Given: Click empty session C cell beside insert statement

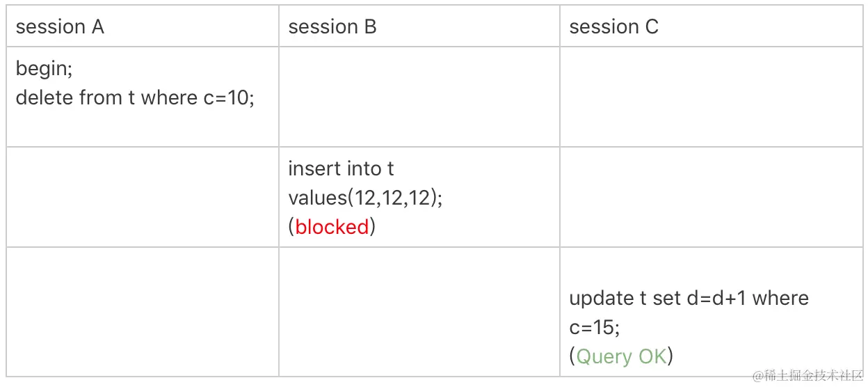Looking at the screenshot, I should 711,197.
